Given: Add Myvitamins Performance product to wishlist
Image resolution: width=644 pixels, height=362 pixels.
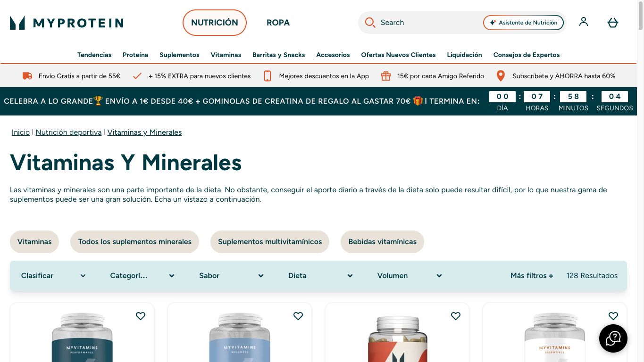Looking at the screenshot, I should pos(141,316).
